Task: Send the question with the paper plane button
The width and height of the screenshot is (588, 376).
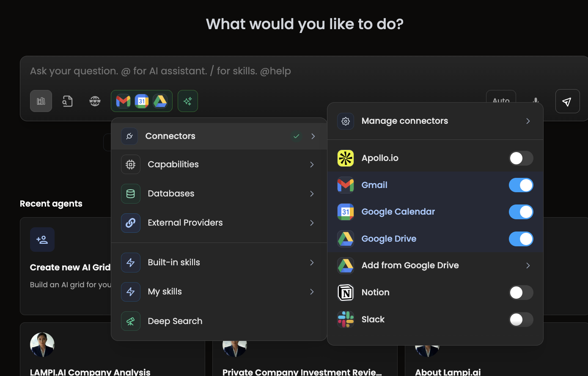Action: pos(567,101)
